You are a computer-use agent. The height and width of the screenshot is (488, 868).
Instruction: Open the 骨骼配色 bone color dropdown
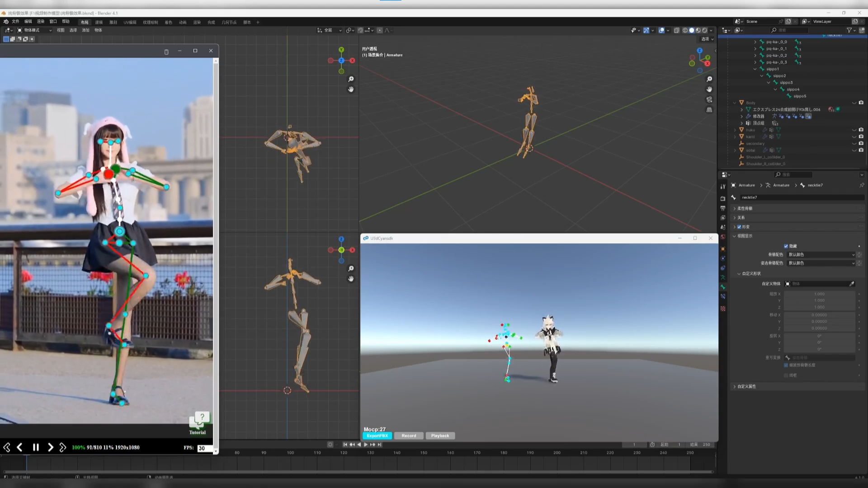click(821, 255)
